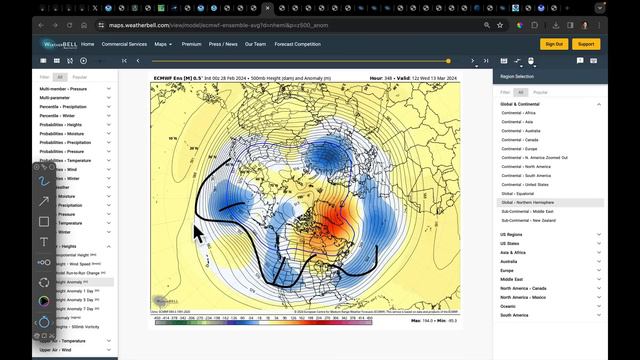
Task: Open the Maps dropdown menu
Action: pyautogui.click(x=163, y=44)
